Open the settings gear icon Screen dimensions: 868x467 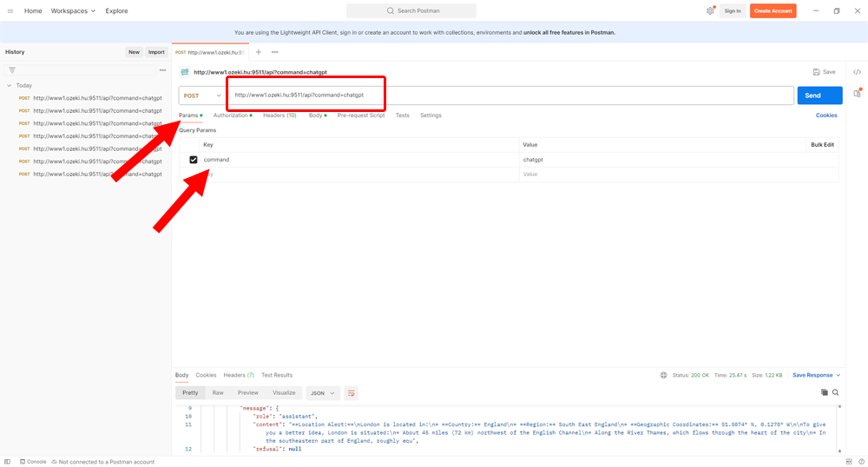pos(710,11)
